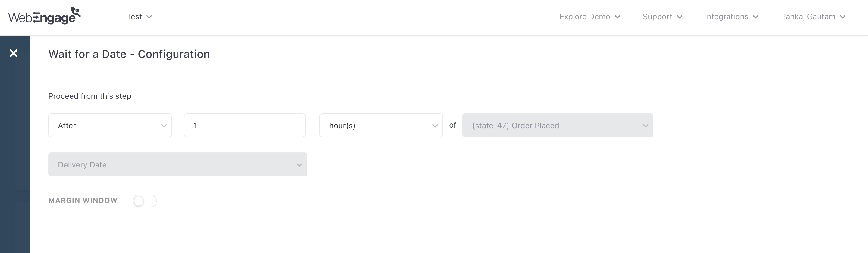Click chevron arrow beside Pankaj Gautam
Image resolution: width=868 pixels, height=253 pixels.
(x=843, y=17)
